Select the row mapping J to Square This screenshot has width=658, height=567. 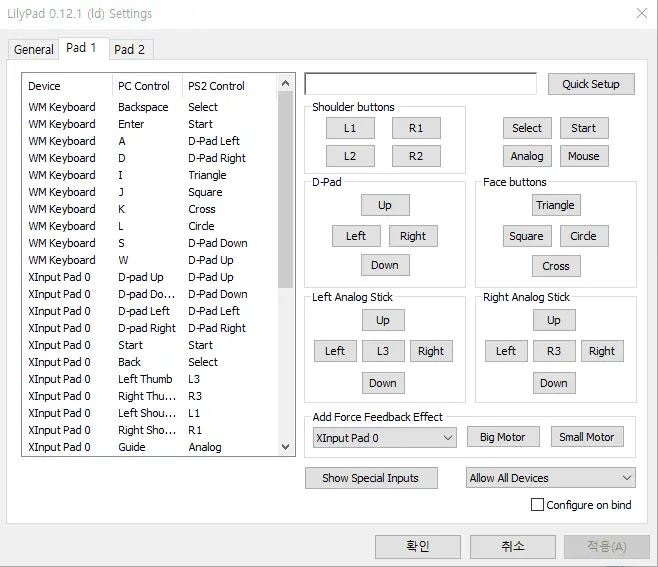(x=150, y=192)
